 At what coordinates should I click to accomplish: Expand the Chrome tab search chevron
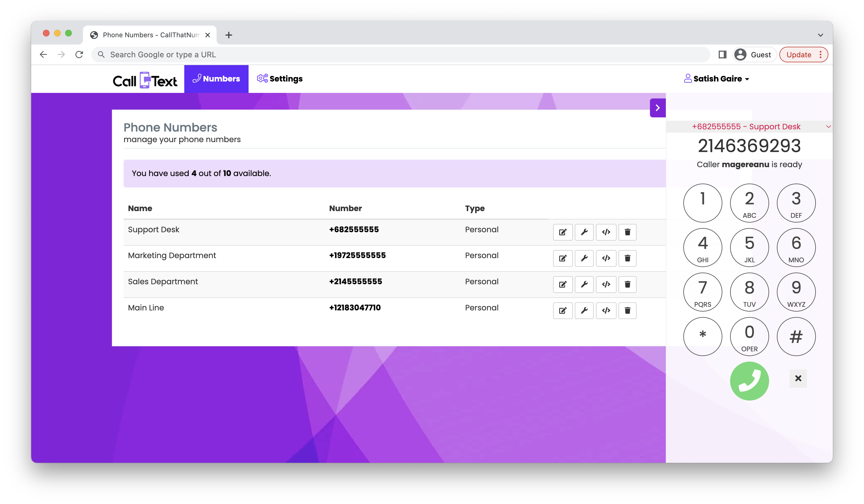821,35
